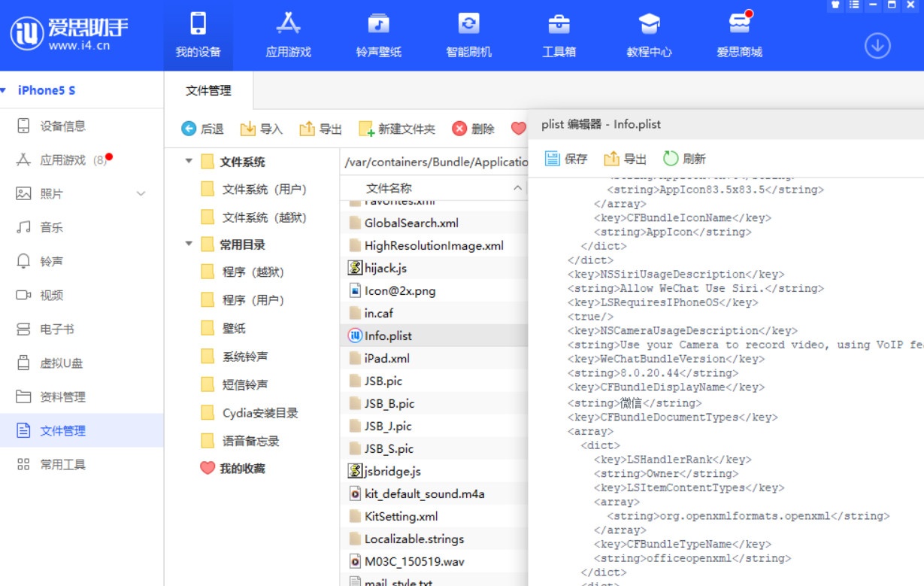Select 程序（越狱）folder
This screenshot has height=586, width=924.
[243, 272]
